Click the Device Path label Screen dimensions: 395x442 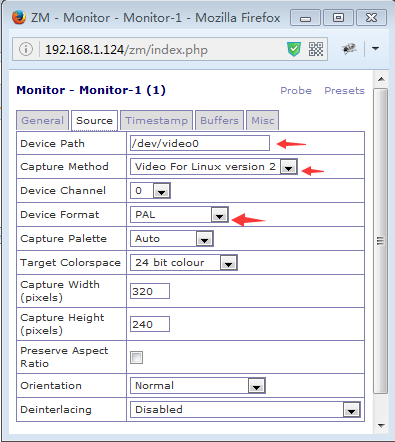tap(52, 144)
